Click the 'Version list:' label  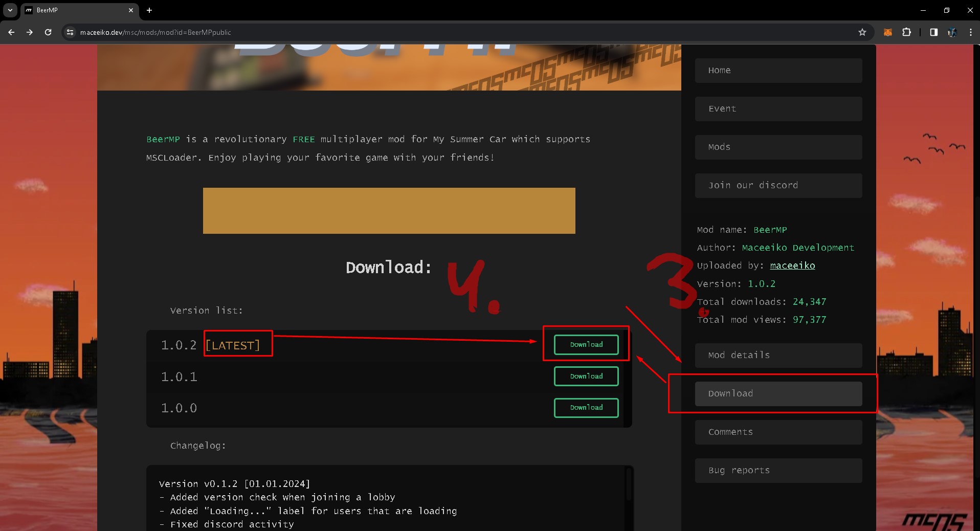click(207, 311)
